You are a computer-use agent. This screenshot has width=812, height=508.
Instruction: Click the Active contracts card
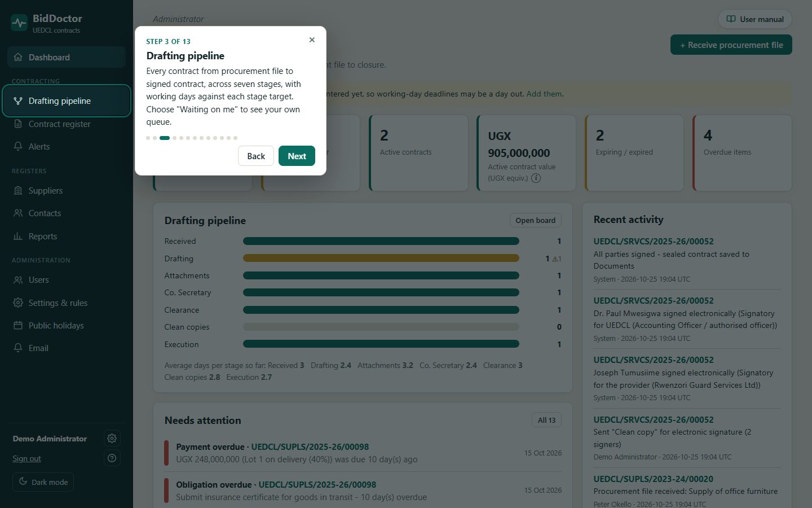[418, 153]
